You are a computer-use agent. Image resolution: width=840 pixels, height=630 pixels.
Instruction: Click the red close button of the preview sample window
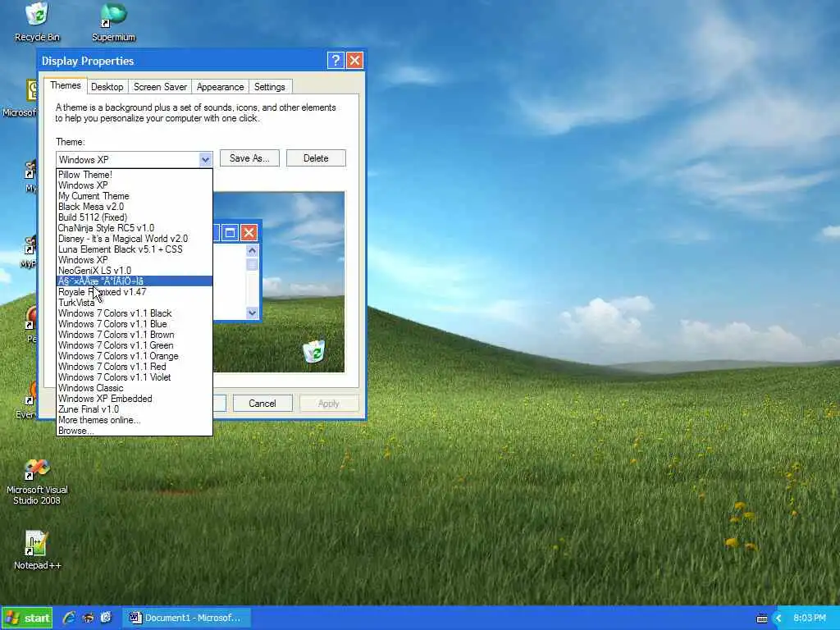coord(249,232)
